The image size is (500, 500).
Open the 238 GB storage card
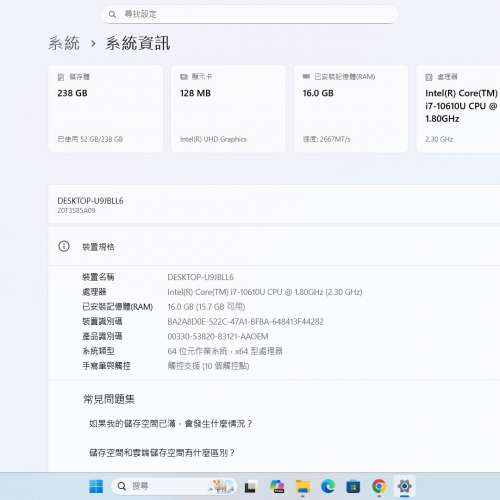click(x=105, y=109)
